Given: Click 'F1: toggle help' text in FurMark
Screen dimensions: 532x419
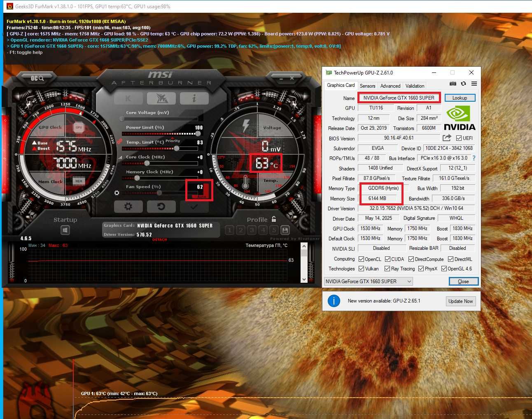Looking at the screenshot, I should click(25, 52).
